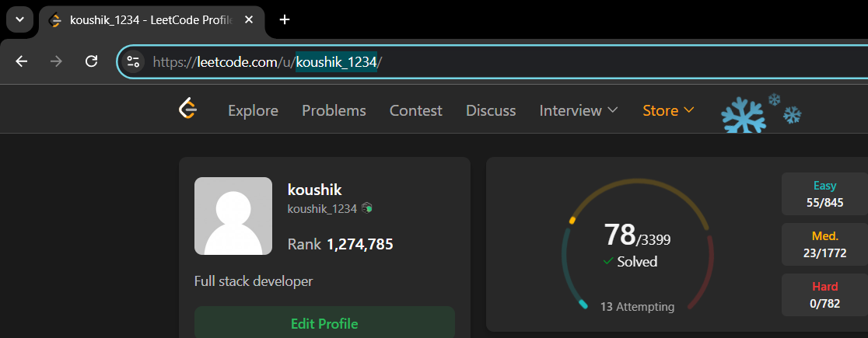The width and height of the screenshot is (868, 338).
Task: Select the koushik_1234 LeetCode Profile tab
Action: pos(152,20)
